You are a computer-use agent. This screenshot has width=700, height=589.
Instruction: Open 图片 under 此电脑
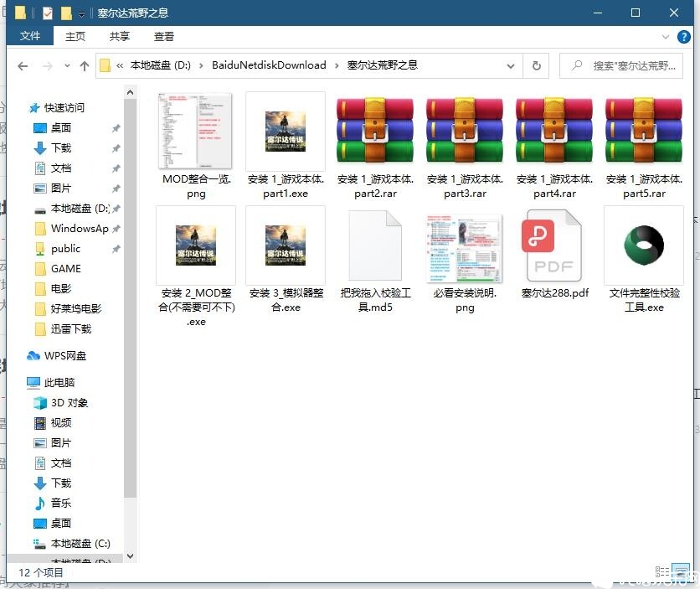click(x=60, y=443)
